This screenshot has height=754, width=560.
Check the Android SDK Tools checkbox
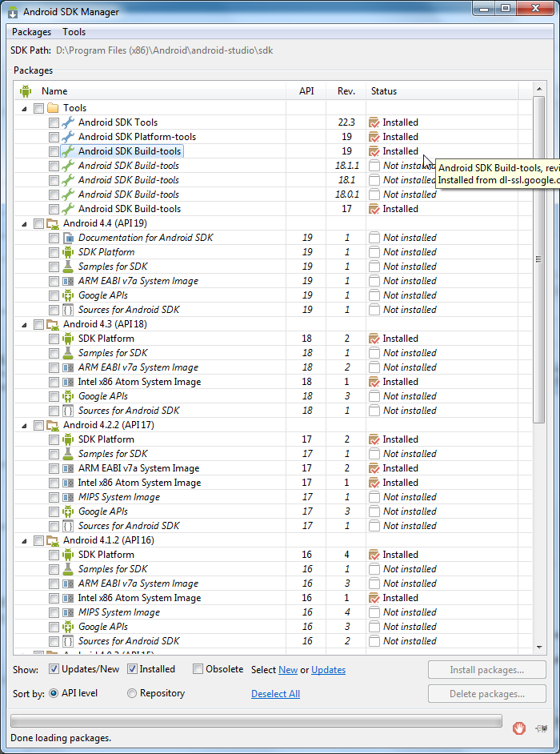pyautogui.click(x=54, y=122)
